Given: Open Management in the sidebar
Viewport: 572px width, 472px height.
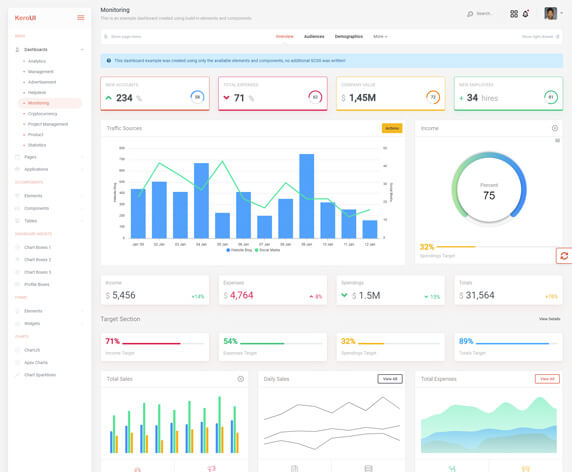Looking at the screenshot, I should (x=40, y=71).
